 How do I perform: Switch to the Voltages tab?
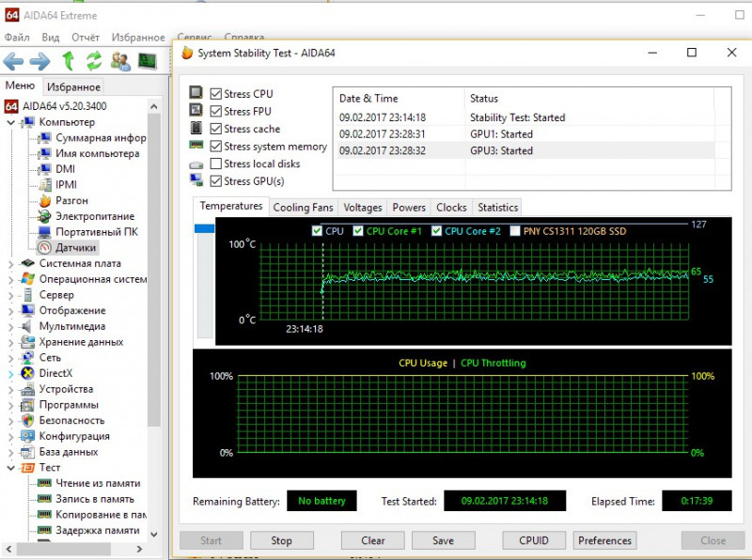[x=363, y=207]
